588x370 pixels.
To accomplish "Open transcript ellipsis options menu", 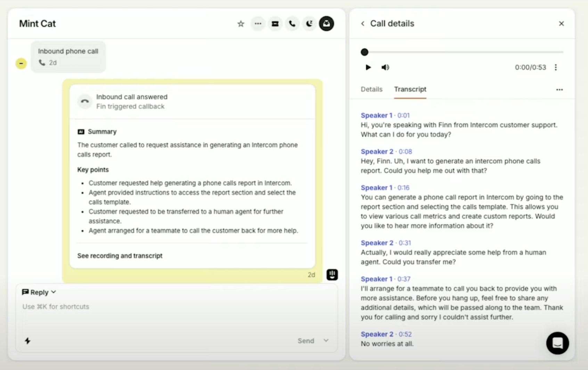I will click(559, 90).
